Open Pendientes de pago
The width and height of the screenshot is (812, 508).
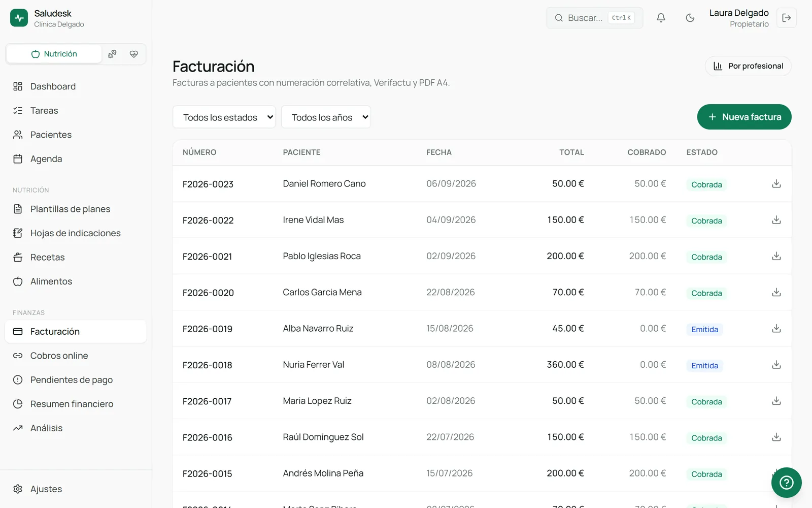click(x=76, y=379)
